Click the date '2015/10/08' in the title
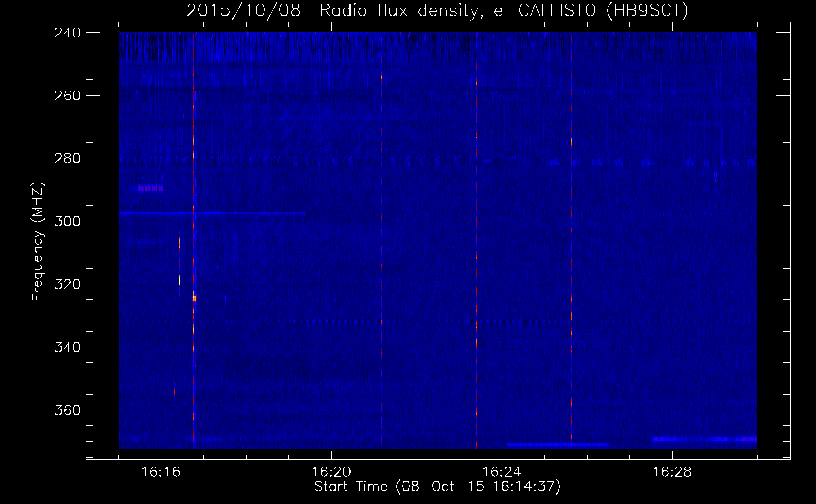816x504 pixels. point(243,10)
